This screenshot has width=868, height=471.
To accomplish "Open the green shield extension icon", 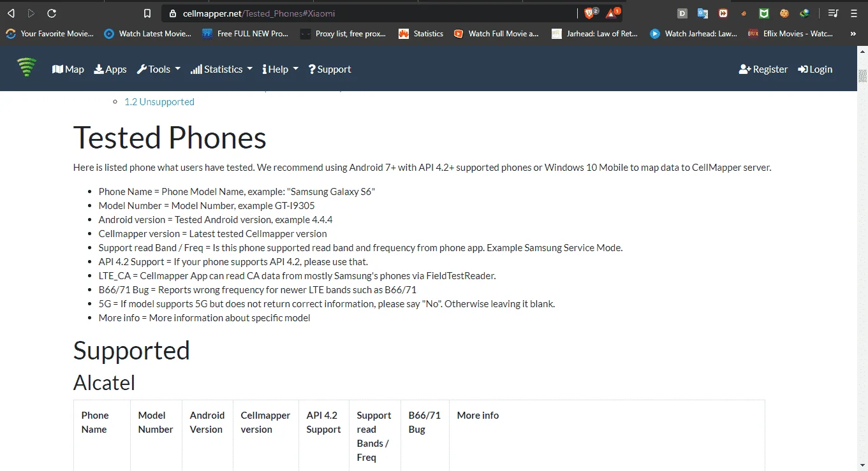I will [764, 13].
